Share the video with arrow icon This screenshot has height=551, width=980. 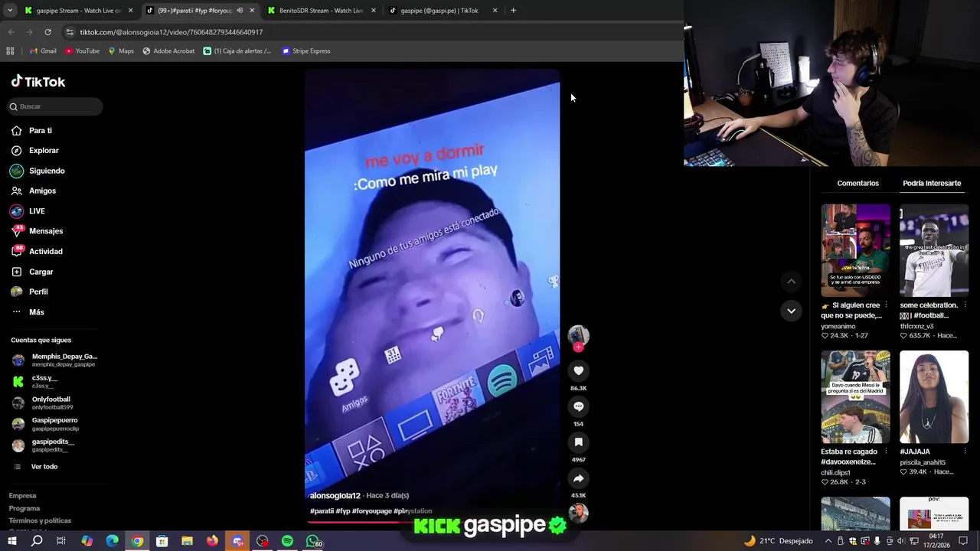pos(578,478)
